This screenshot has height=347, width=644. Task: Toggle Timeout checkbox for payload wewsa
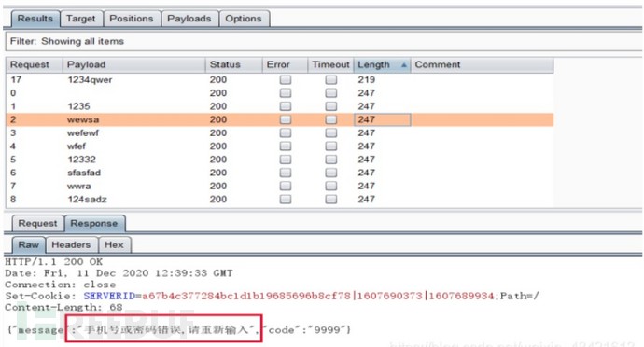click(331, 119)
